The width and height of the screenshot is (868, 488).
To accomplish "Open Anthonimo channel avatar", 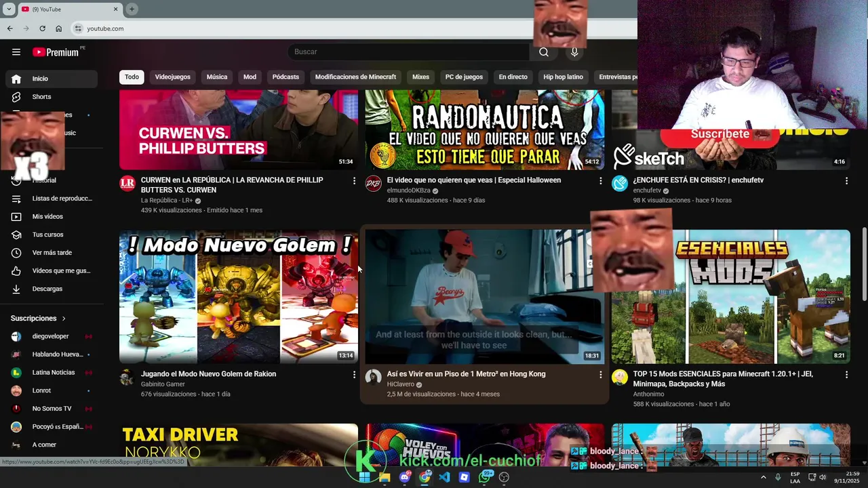I will (620, 378).
